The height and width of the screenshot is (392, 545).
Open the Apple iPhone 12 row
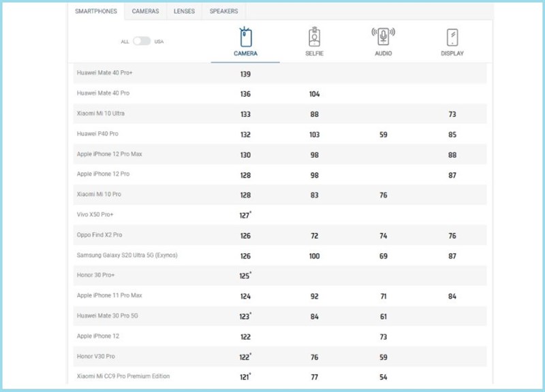280,336
